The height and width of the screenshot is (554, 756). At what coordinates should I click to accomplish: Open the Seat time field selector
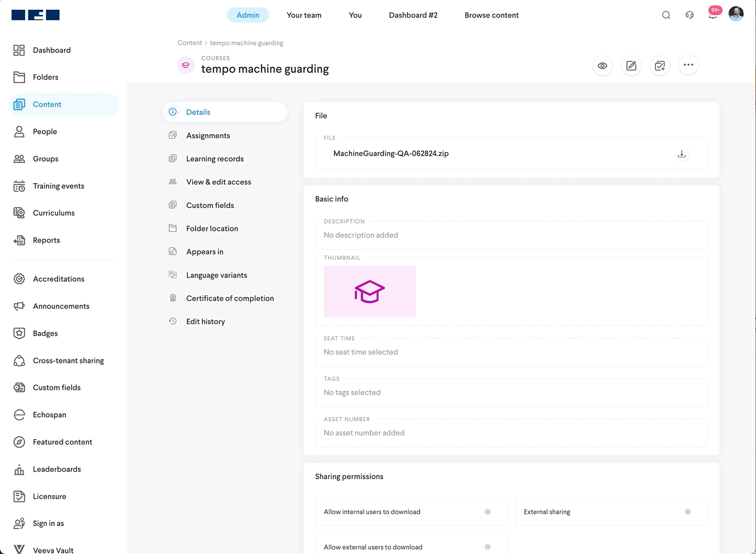[510, 352]
